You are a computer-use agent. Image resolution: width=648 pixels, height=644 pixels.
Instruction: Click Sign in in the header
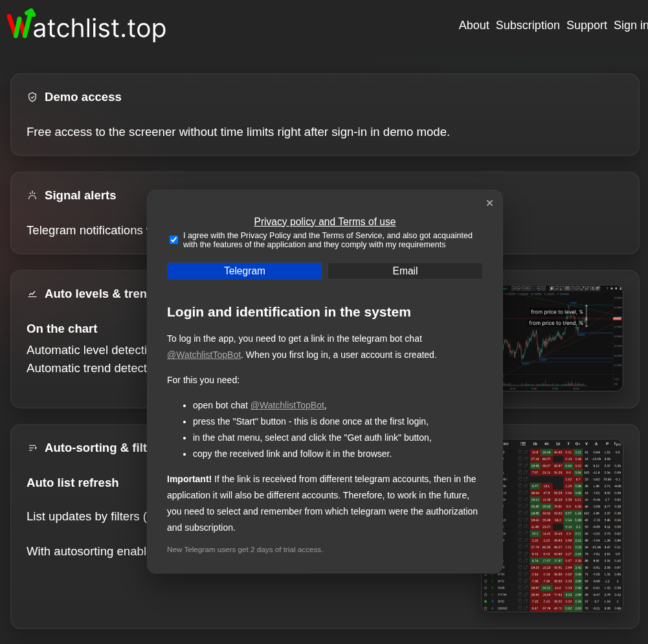[630, 25]
